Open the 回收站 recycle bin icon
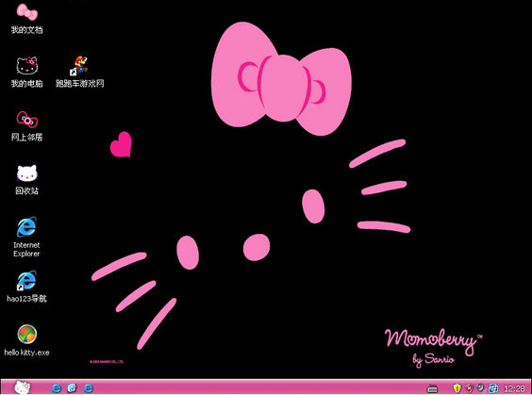Viewport: 532px width, 395px height. (27, 173)
